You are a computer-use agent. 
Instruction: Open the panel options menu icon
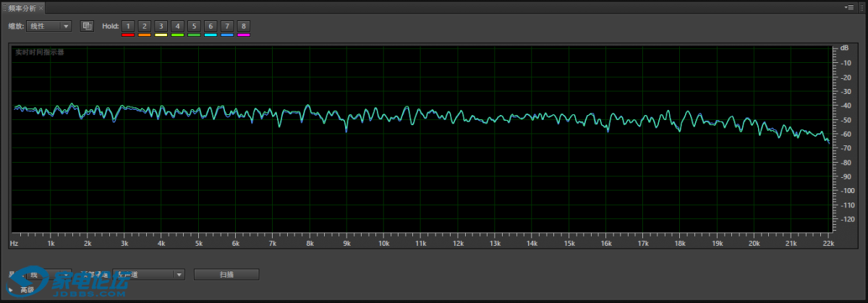pyautogui.click(x=849, y=7)
